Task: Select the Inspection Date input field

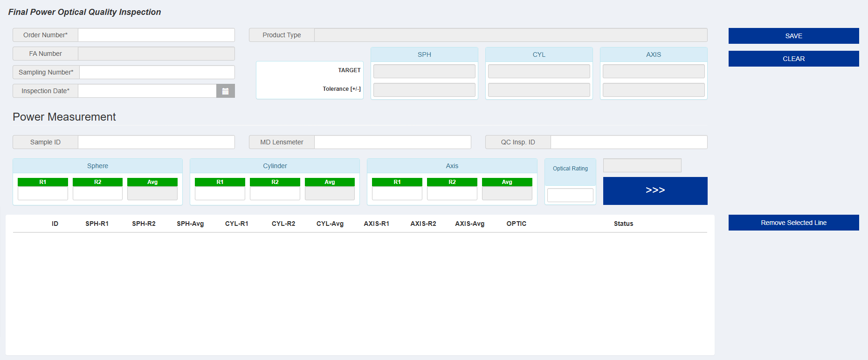Action: point(147,91)
